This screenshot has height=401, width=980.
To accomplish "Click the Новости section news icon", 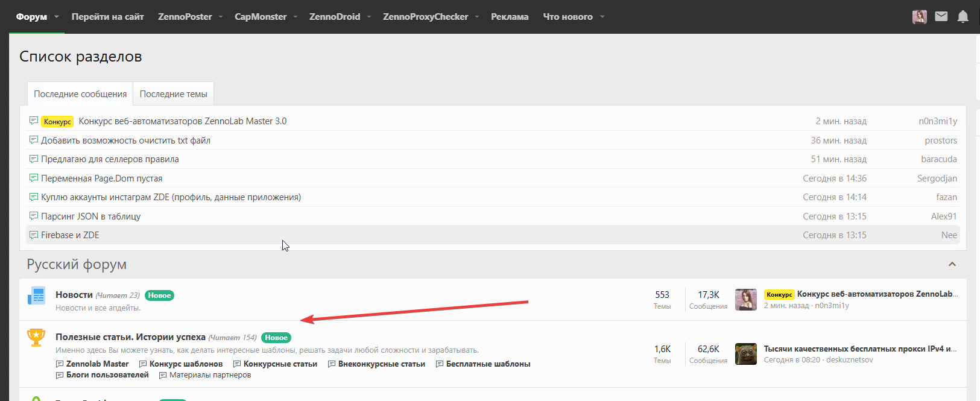I will (36, 296).
